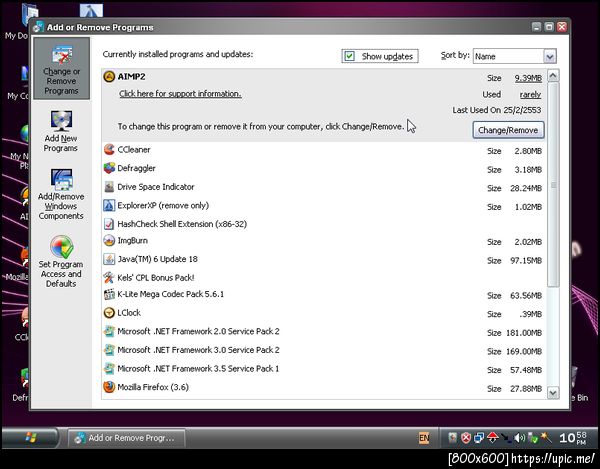Open the Windows Start button
The height and width of the screenshot is (469, 600).
click(31, 438)
